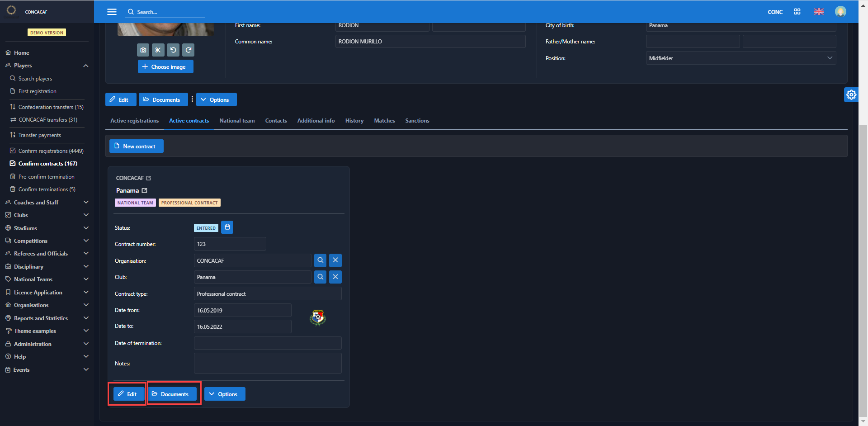Open Confirm registrations (4449) in the sidebar
The width and height of the screenshot is (868, 426).
tap(51, 151)
